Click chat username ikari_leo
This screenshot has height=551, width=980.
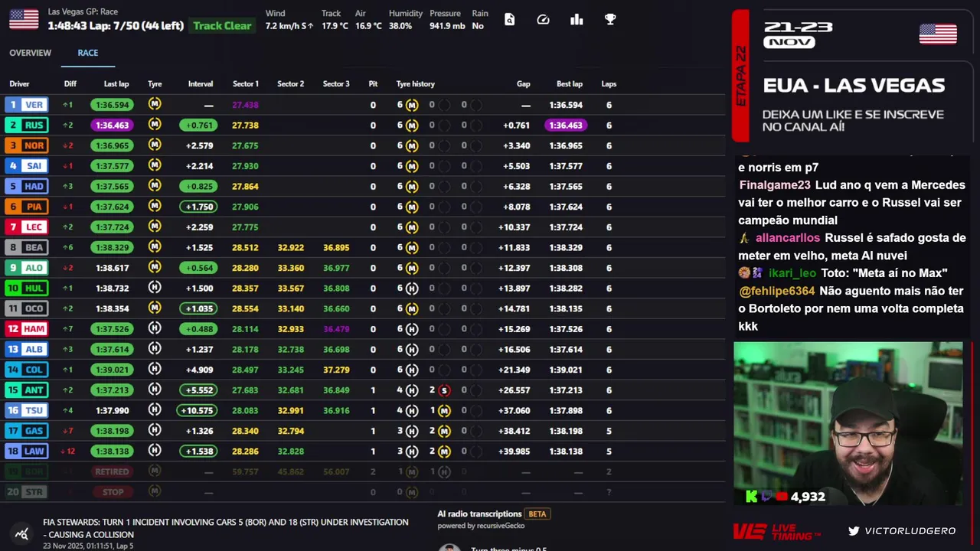coord(792,273)
